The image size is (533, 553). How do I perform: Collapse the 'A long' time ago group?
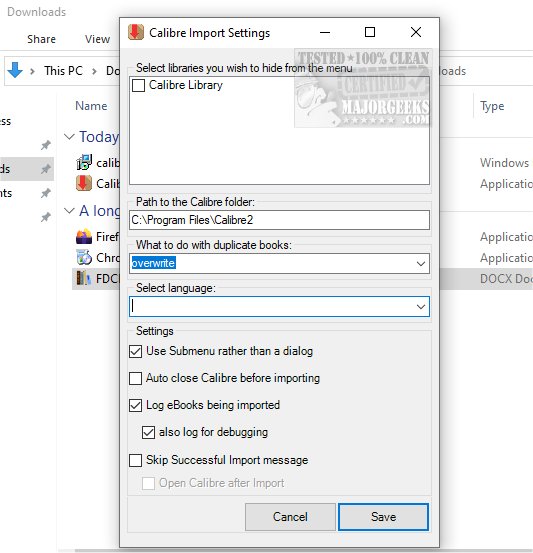[69, 211]
